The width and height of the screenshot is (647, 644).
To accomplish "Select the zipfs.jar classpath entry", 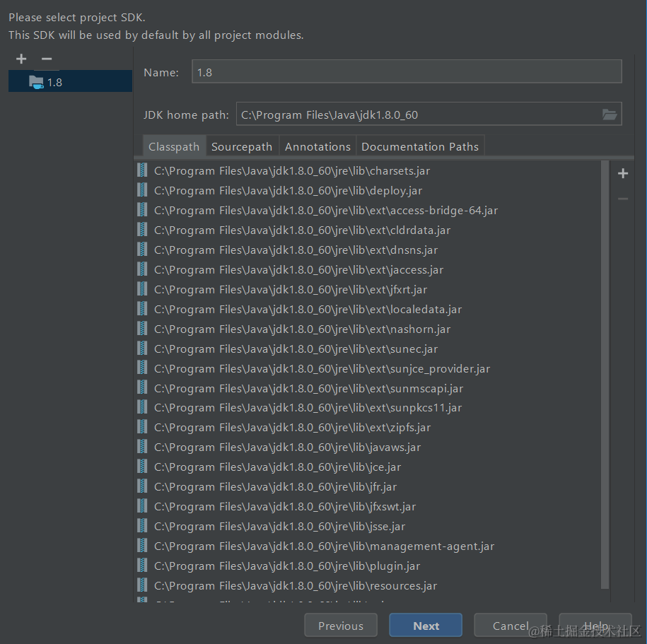I will coord(367,428).
